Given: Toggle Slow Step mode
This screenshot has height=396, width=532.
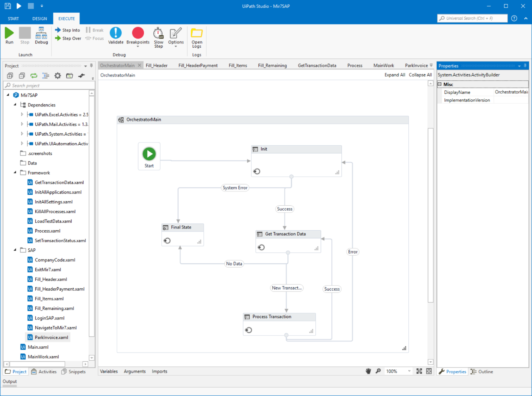Looking at the screenshot, I should coord(159,37).
